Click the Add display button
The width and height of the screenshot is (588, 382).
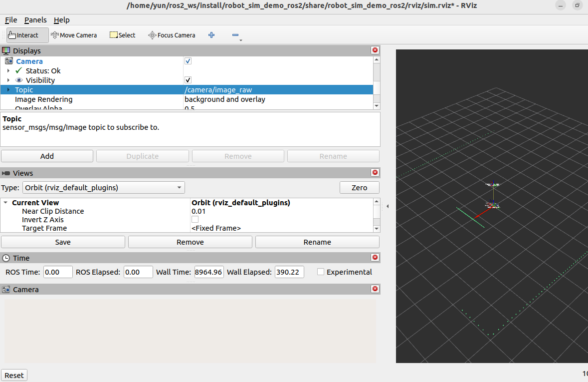pos(47,156)
